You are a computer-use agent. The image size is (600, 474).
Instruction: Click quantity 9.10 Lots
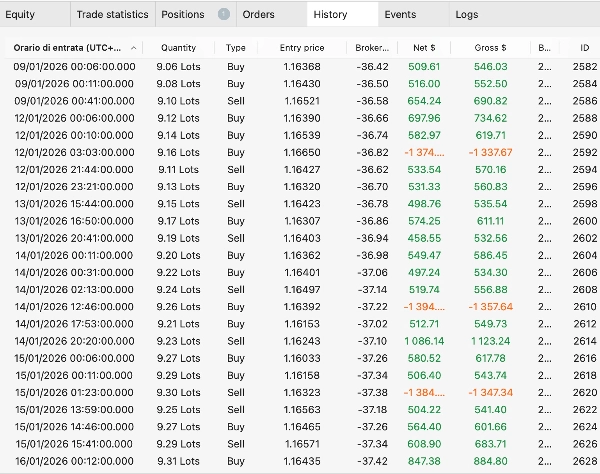[x=178, y=101]
